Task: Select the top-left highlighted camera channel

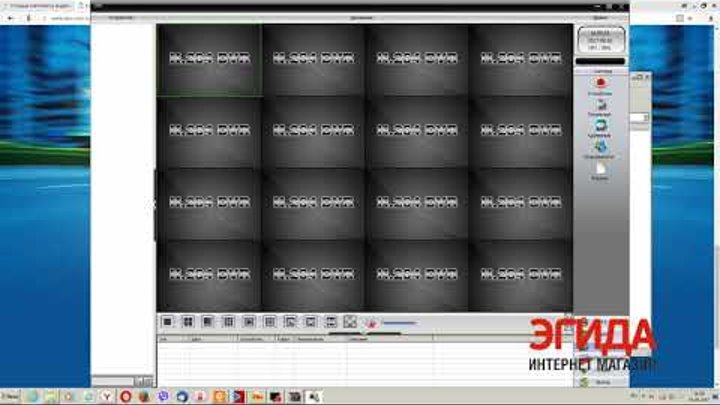Action: point(209,60)
